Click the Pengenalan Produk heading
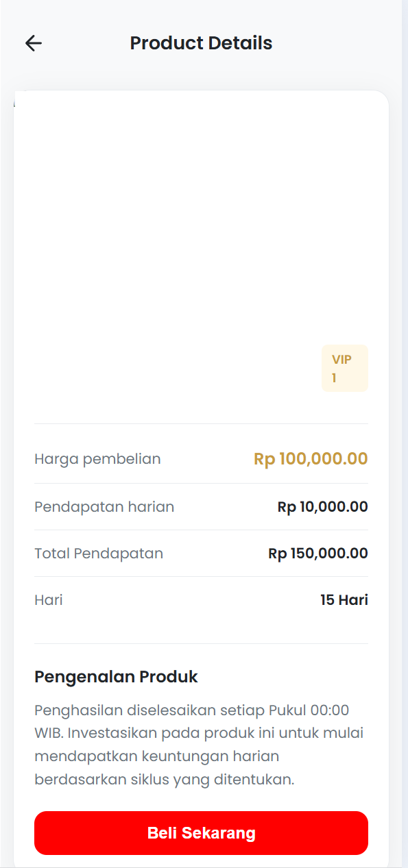Viewport: 408px width, 868px height. tap(116, 677)
